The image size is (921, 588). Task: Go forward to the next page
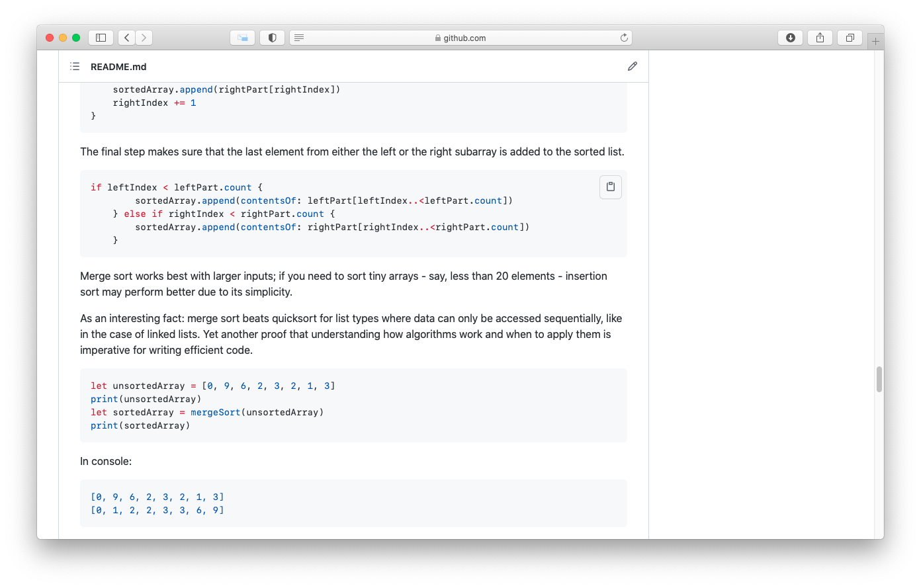pos(144,38)
